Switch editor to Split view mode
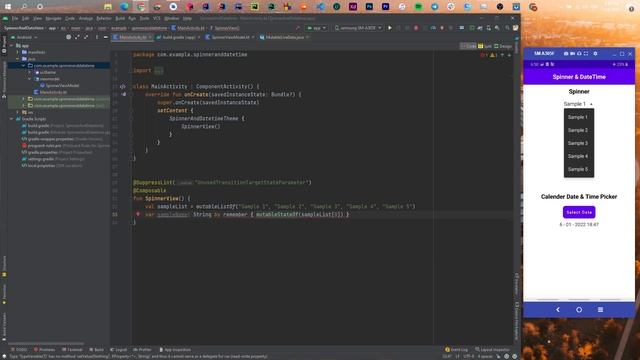640x360 pixels. point(485,46)
